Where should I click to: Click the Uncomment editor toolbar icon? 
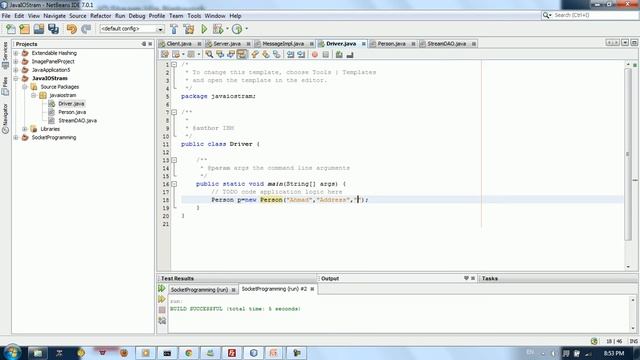click(x=350, y=54)
